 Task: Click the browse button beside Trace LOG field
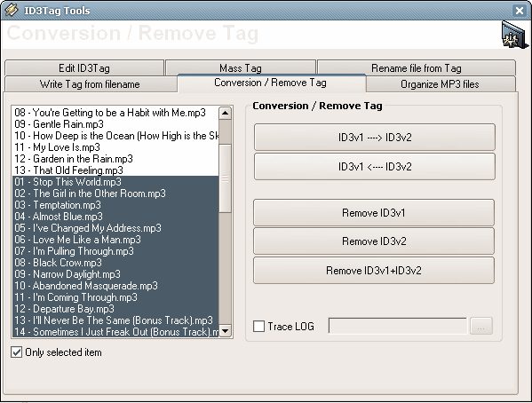pos(481,326)
